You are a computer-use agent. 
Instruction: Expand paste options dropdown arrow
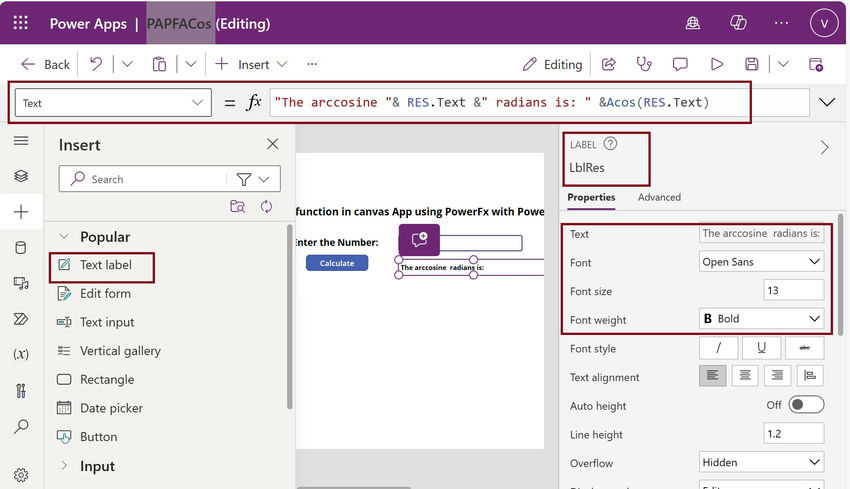click(190, 64)
